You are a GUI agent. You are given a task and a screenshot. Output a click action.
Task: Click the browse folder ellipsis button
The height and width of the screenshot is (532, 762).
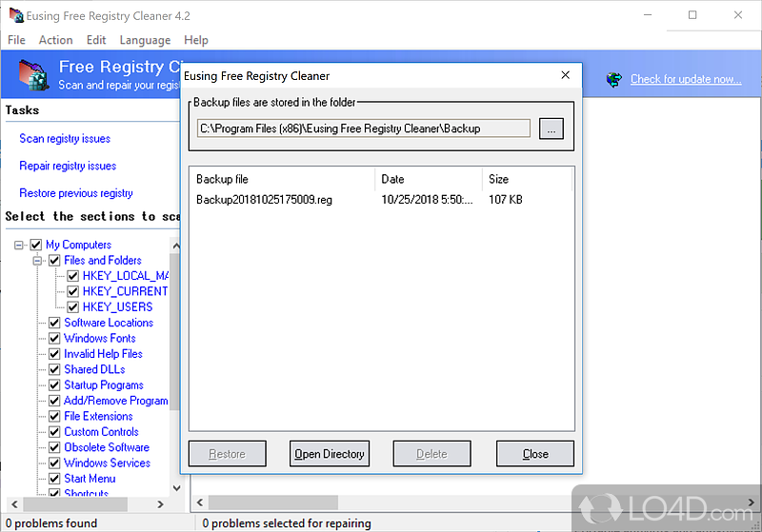click(x=551, y=128)
